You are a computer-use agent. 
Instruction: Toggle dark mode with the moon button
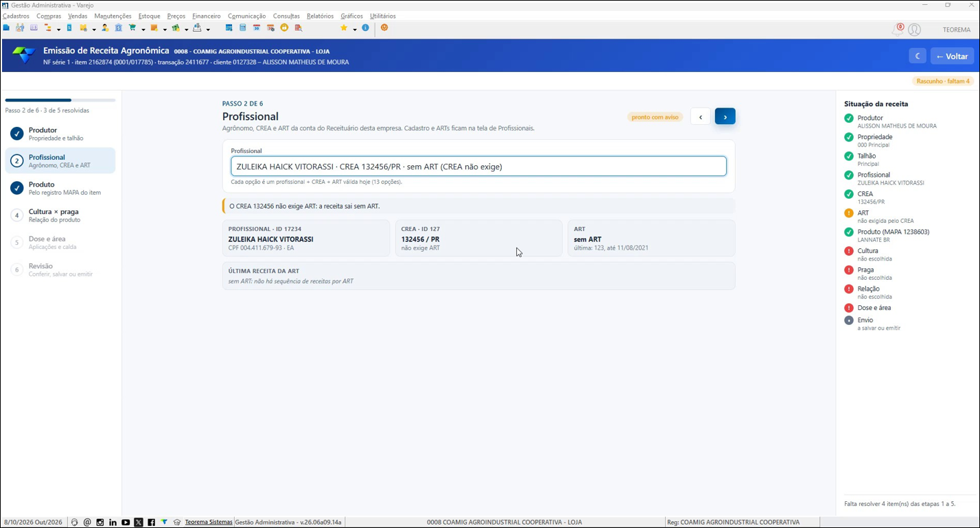[918, 56]
